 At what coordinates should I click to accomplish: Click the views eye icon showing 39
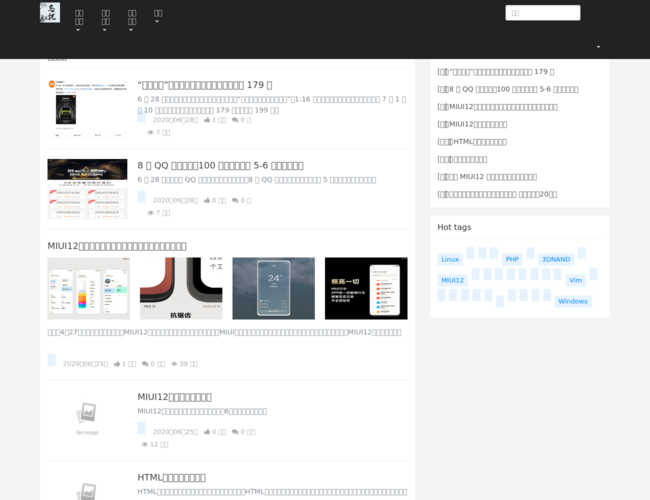pos(175,364)
